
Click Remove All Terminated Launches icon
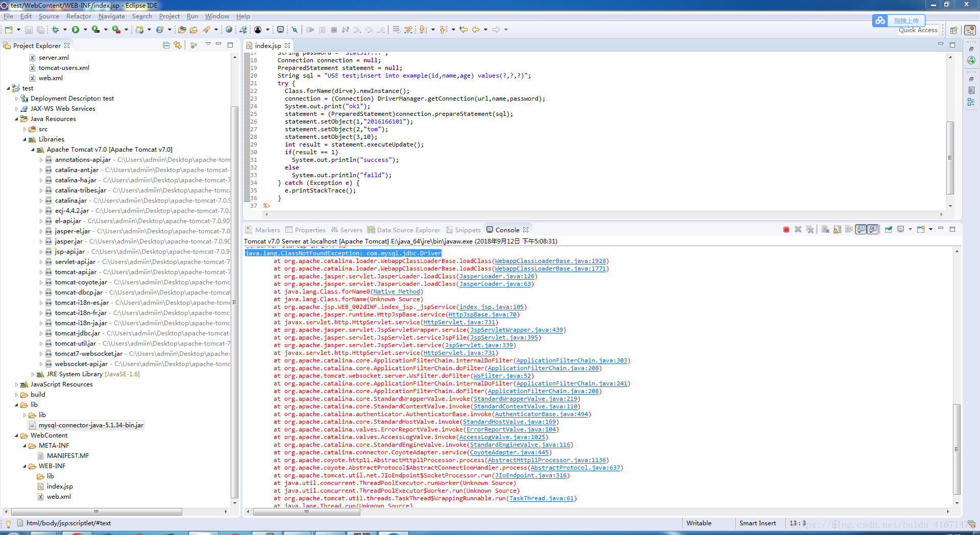point(810,230)
